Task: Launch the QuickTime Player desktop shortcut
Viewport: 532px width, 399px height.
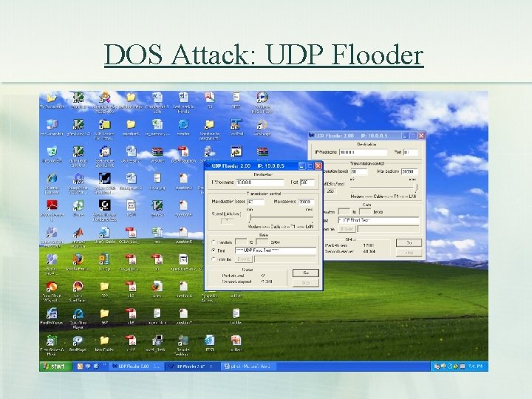Action: pyautogui.click(x=78, y=318)
